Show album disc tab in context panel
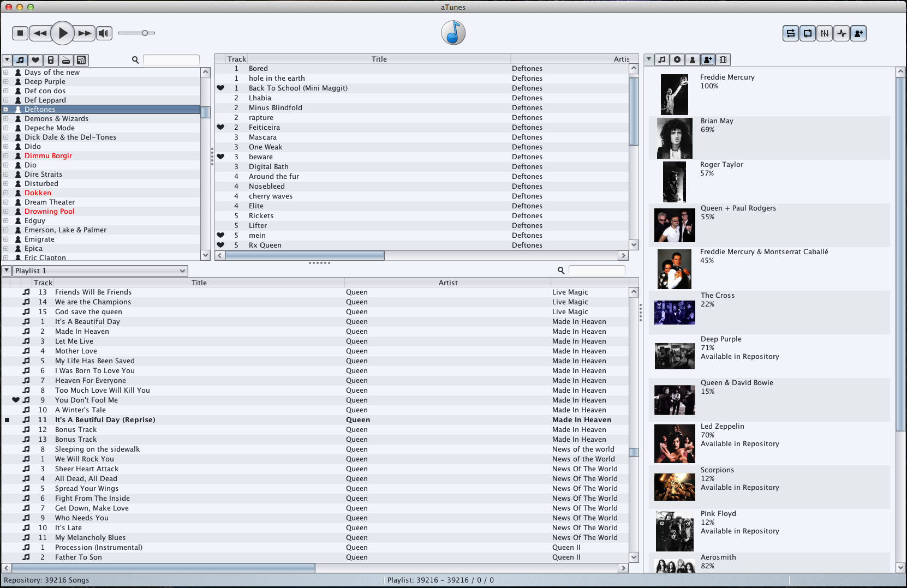Screen dimensions: 907x588 [677, 60]
